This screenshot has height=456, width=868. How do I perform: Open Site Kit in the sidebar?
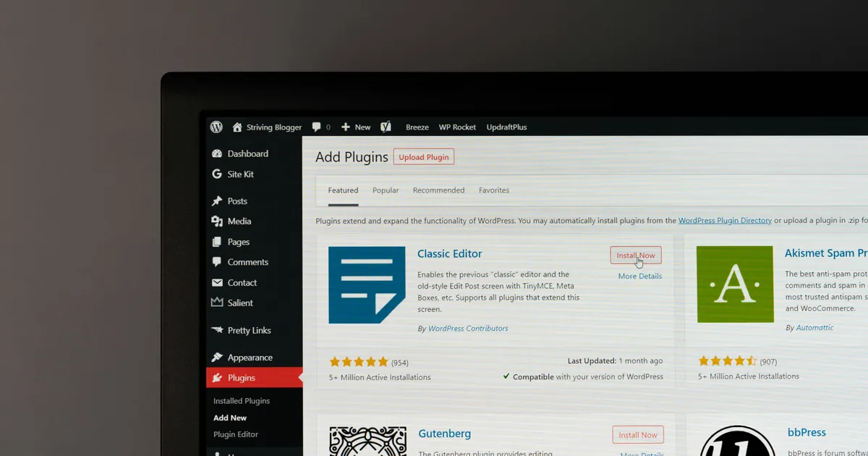point(240,174)
